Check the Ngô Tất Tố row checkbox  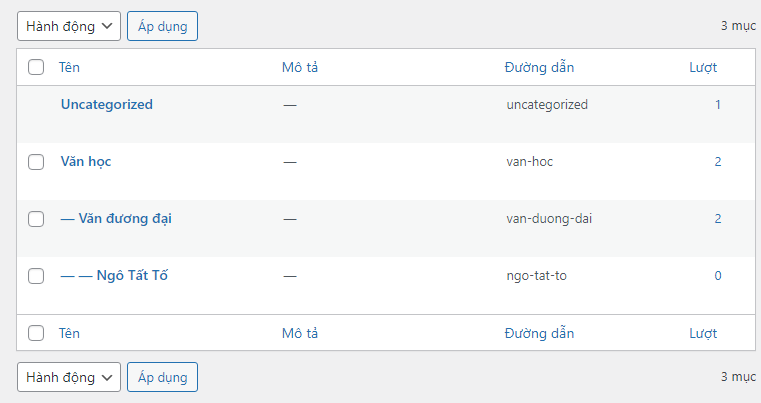click(x=36, y=276)
